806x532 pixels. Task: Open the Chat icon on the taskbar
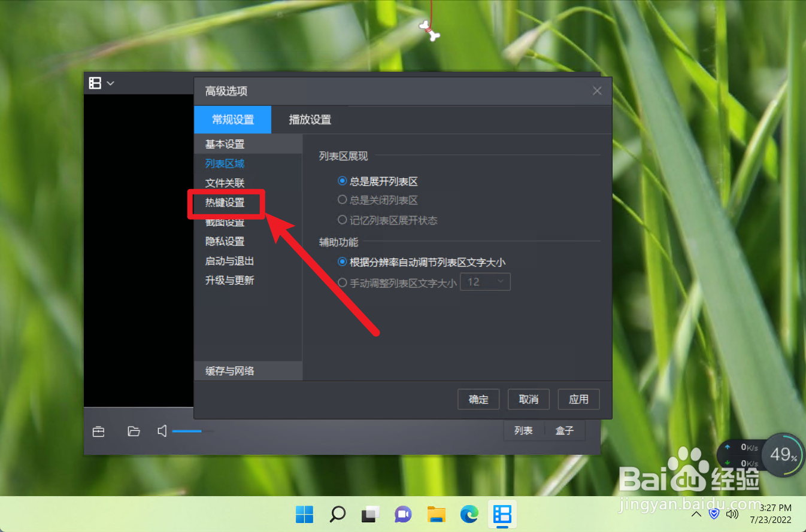pos(402,514)
